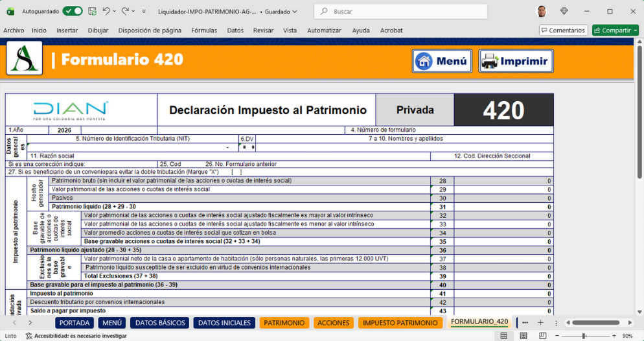Click next sheet navigation arrow
This screenshot has width=644, height=341.
[30, 323]
